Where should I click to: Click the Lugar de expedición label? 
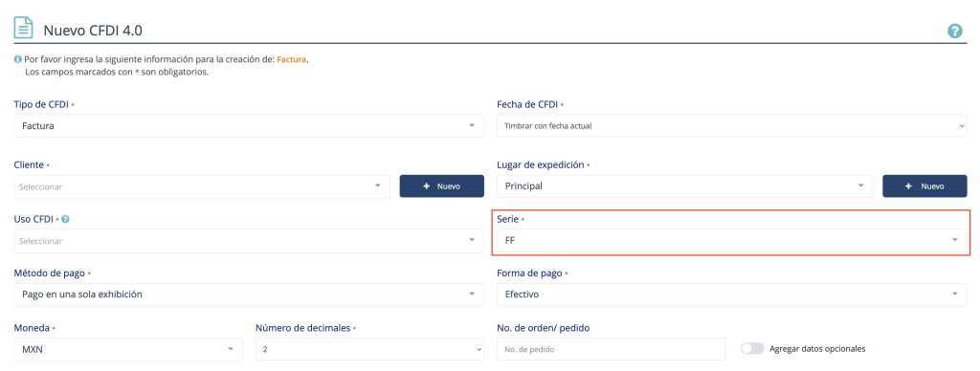(x=540, y=164)
